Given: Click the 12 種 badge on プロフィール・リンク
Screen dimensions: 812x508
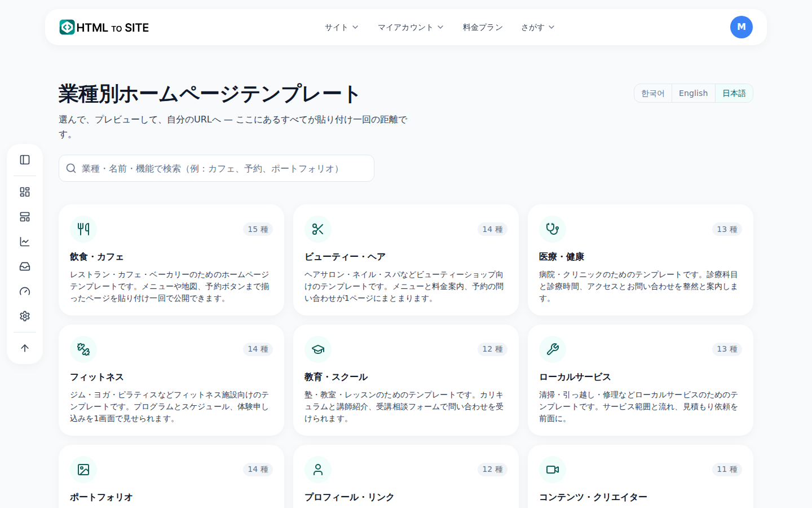Looking at the screenshot, I should [x=493, y=470].
